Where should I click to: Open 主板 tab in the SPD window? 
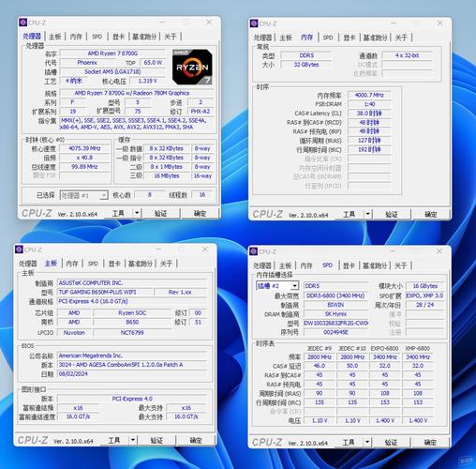[x=285, y=265]
